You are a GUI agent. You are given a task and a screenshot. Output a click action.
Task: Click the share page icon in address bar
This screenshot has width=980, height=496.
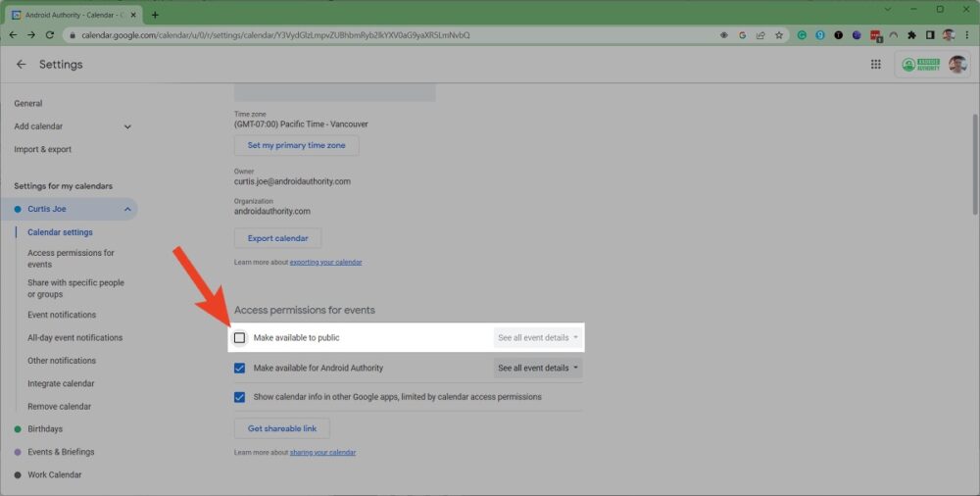point(760,35)
